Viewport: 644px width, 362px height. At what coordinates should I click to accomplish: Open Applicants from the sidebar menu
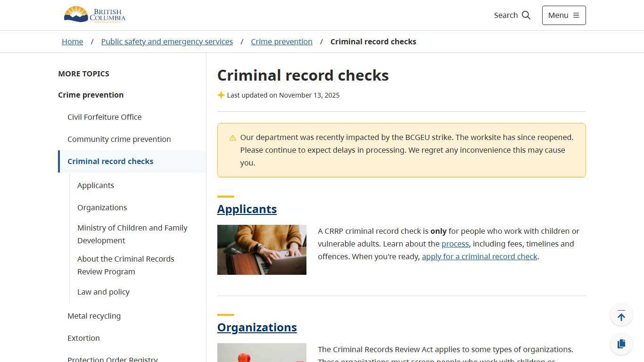pyautogui.click(x=96, y=185)
